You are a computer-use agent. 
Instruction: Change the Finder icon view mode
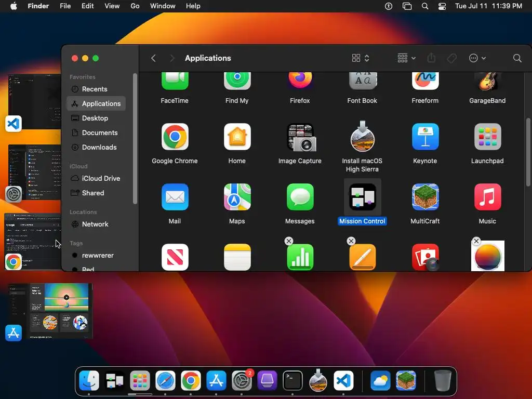coord(361,58)
